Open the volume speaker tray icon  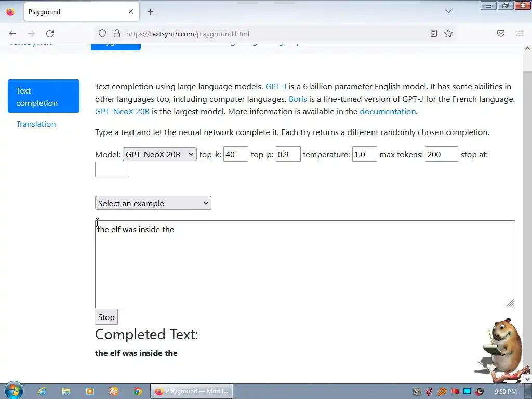point(480,392)
